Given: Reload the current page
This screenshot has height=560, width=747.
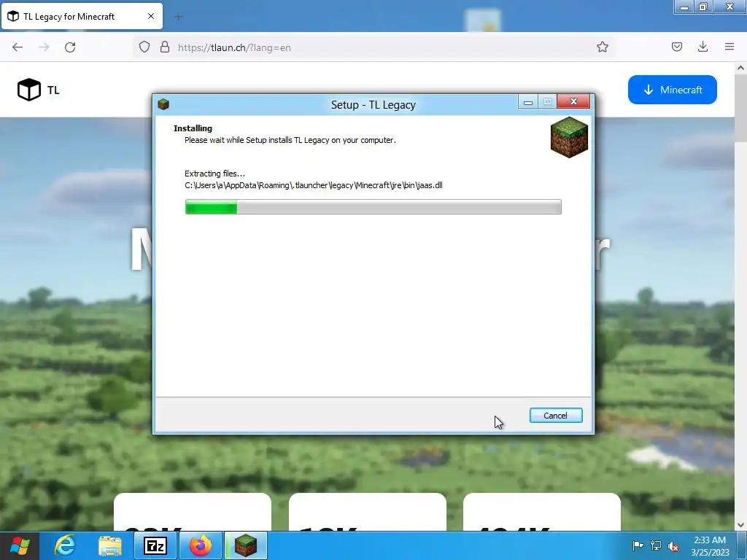Looking at the screenshot, I should click(x=70, y=47).
